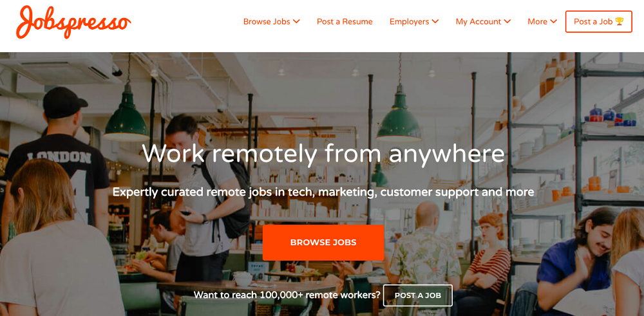
Task: Open the More navigation menu
Action: click(542, 21)
